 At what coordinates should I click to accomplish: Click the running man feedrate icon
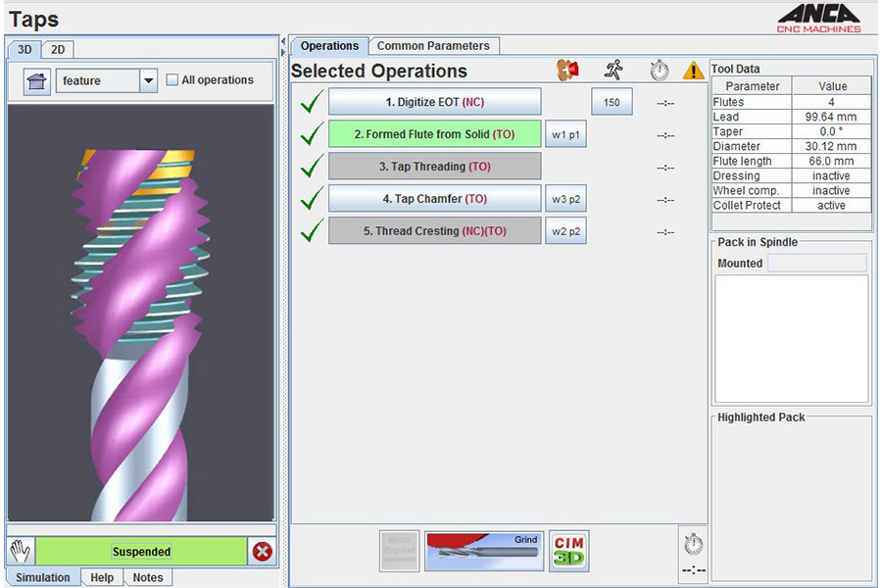pyautogui.click(x=613, y=71)
